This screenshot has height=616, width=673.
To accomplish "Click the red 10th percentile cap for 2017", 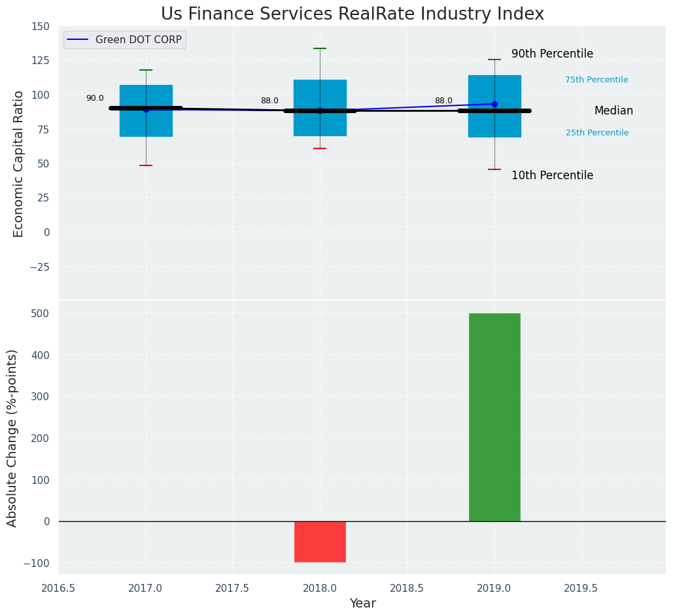I will (x=146, y=165).
